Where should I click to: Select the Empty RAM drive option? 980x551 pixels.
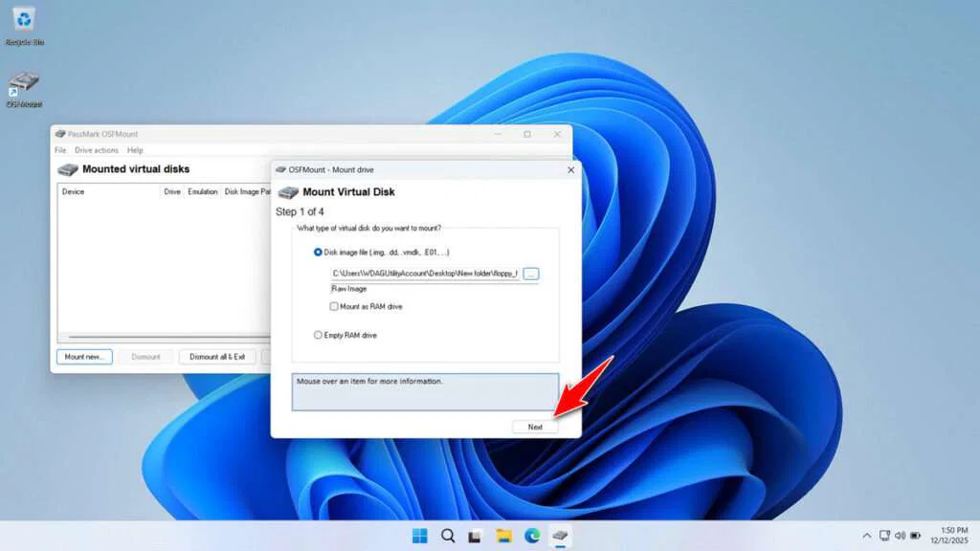317,335
